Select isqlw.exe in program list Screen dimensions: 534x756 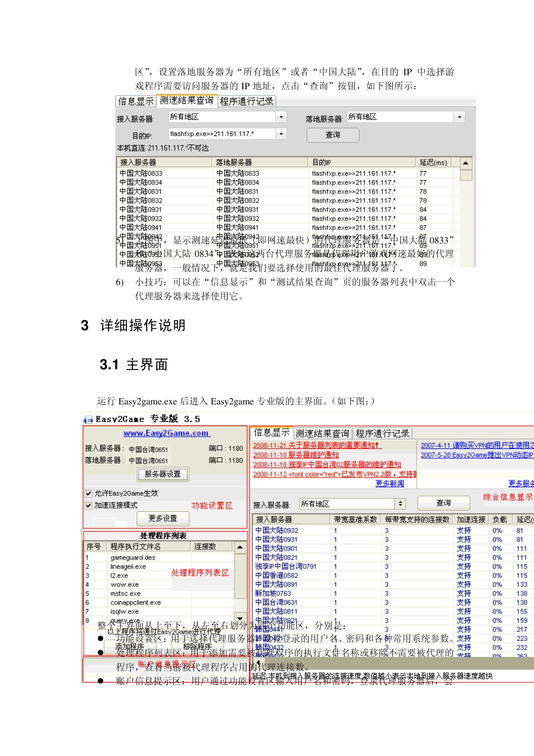click(x=159, y=611)
